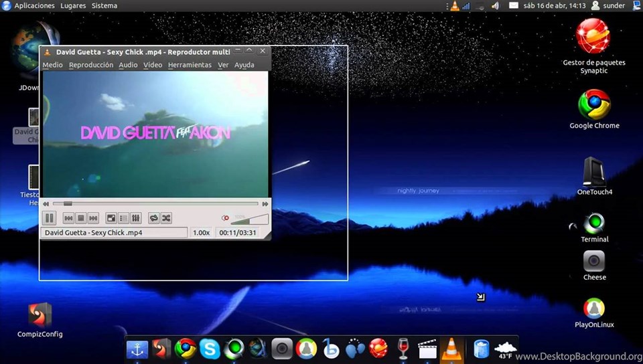Launch CompizConfig from the dock
Viewport: 643px width, 364px height.
(x=161, y=349)
